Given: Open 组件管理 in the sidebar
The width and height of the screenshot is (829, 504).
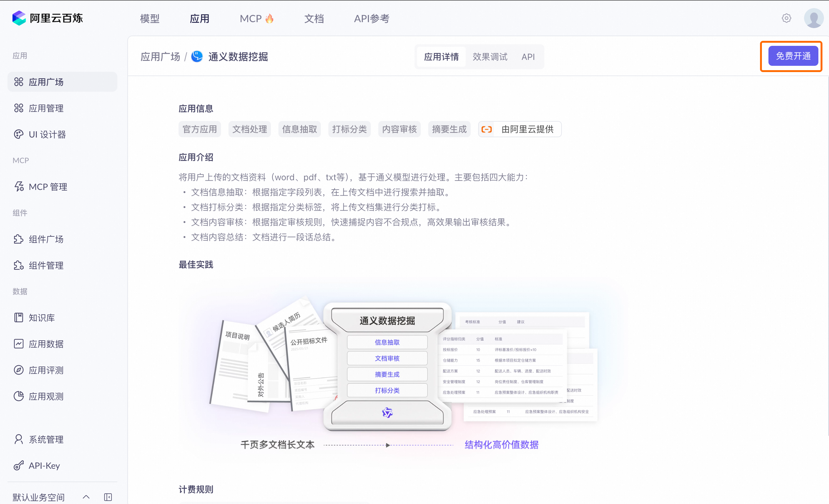Looking at the screenshot, I should click(62, 265).
